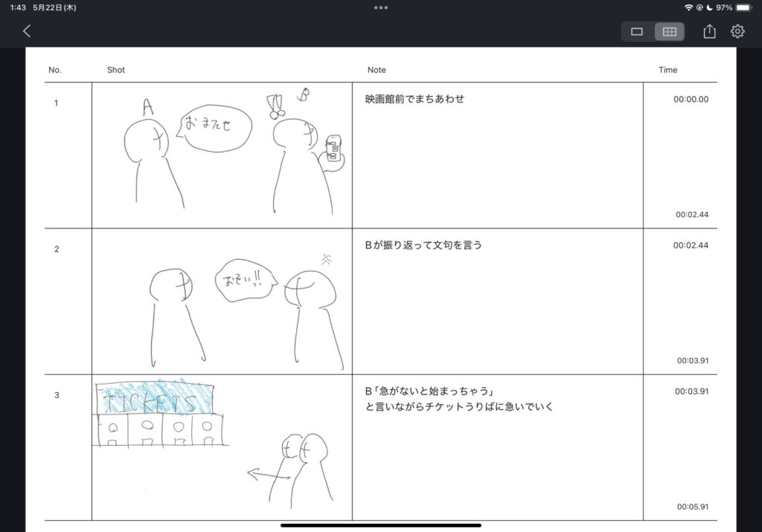Select shot number 3 cell
Image resolution: width=762 pixels, height=532 pixels.
68,447
